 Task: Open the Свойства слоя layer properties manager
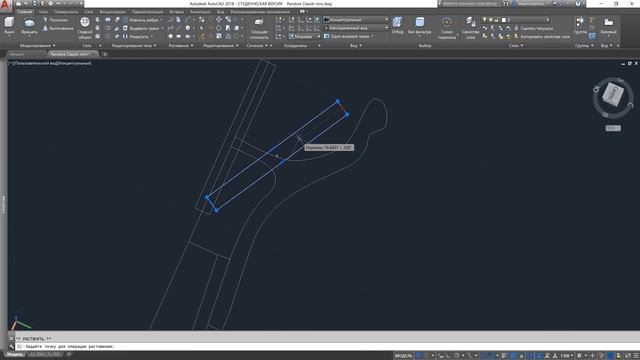click(471, 22)
